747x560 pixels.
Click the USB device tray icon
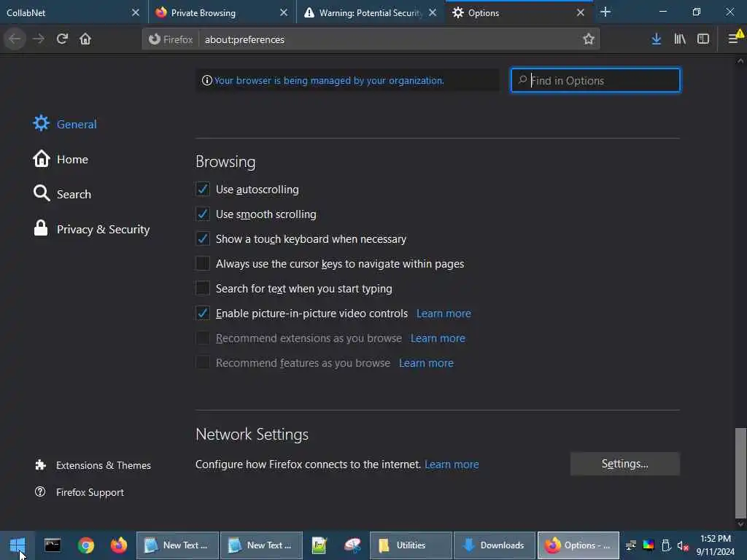tap(666, 545)
